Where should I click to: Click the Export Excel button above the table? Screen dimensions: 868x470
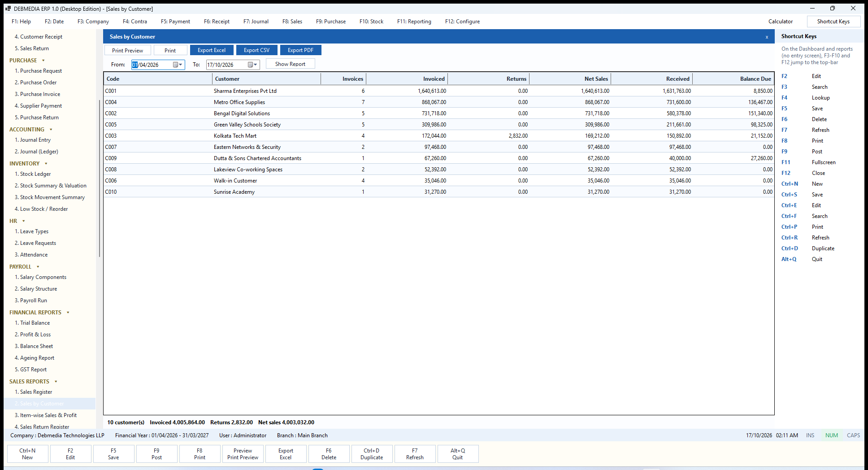pos(212,50)
